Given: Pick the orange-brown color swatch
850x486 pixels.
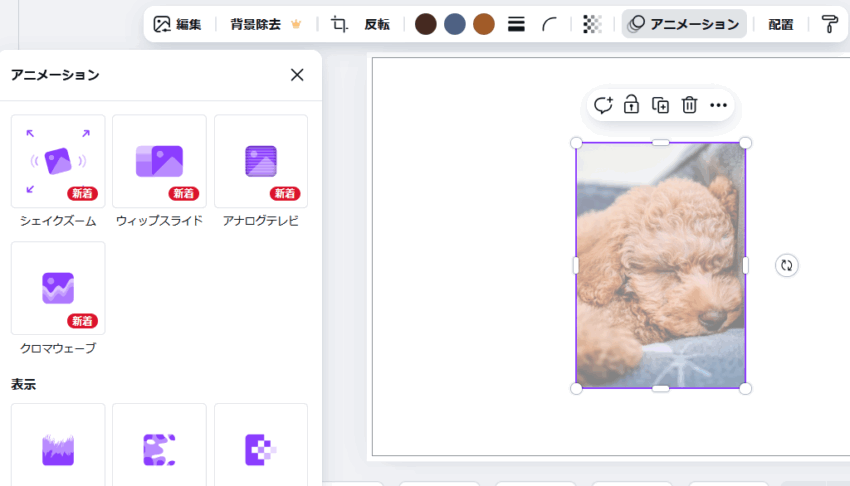Looking at the screenshot, I should (x=484, y=24).
